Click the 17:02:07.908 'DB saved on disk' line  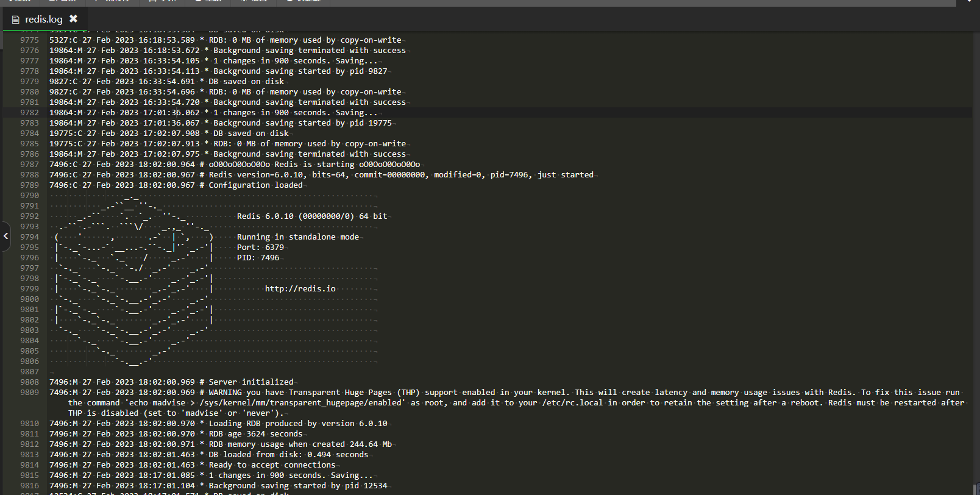click(169, 134)
